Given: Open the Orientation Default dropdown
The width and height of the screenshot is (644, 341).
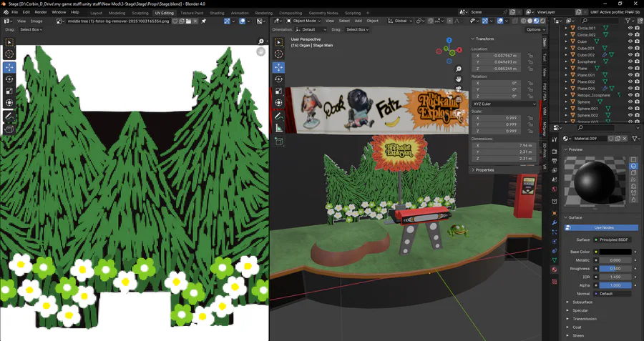Looking at the screenshot, I should (x=310, y=29).
